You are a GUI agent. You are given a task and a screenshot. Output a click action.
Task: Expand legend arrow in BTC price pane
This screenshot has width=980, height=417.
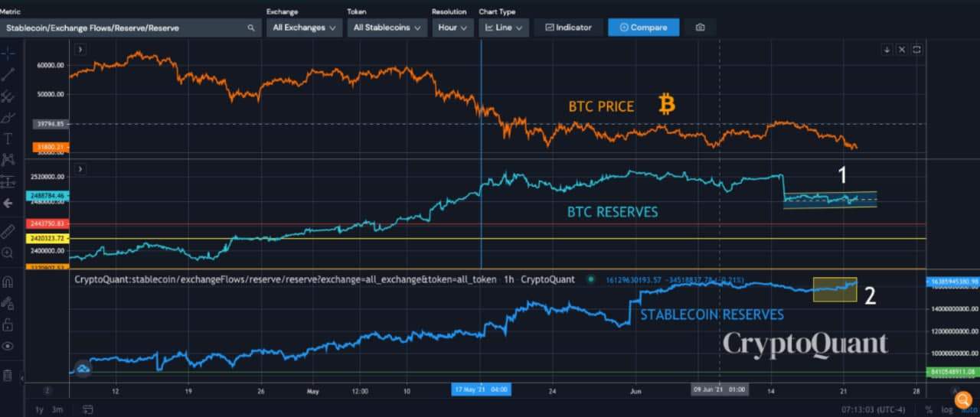click(x=80, y=49)
